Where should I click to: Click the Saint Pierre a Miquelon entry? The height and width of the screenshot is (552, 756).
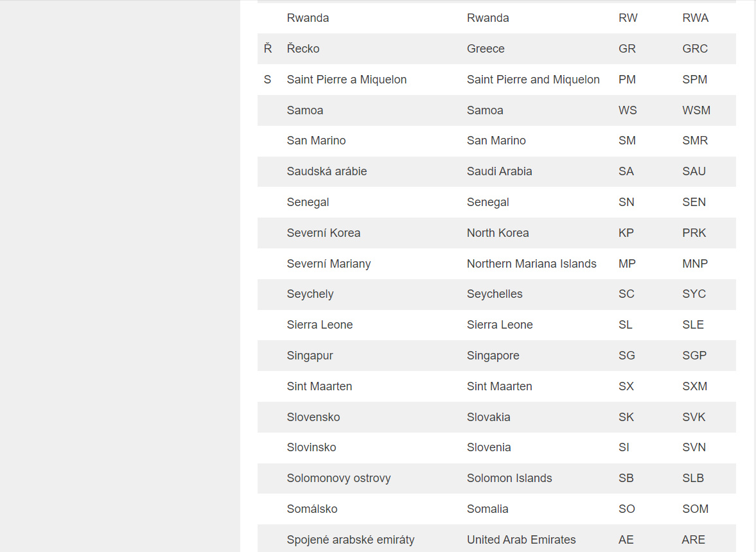tap(347, 80)
